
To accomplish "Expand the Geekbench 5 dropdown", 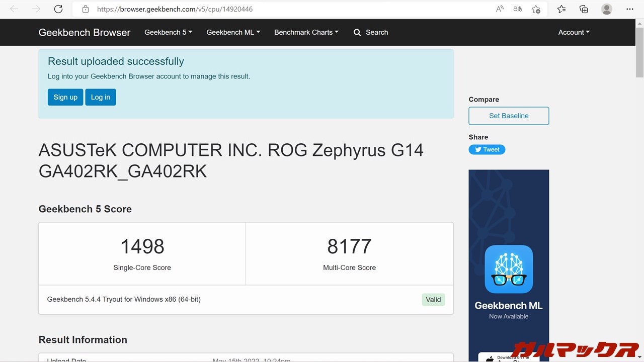I will coord(168,32).
